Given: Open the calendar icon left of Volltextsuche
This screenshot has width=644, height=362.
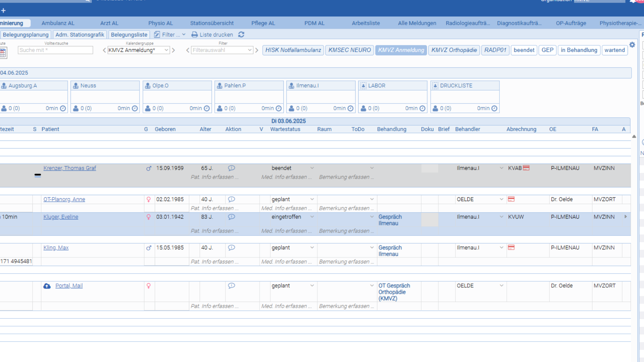Looking at the screenshot, I should [x=3, y=52].
